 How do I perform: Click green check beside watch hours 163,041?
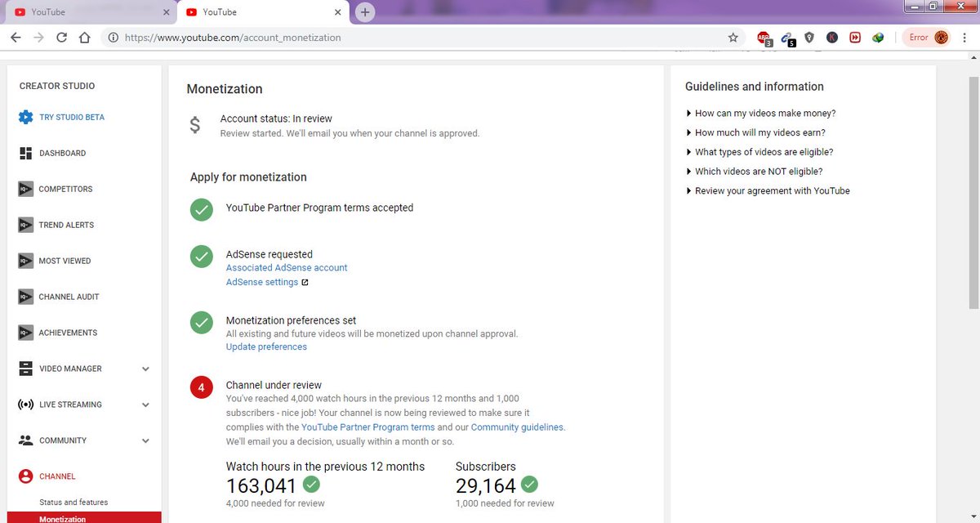(311, 485)
